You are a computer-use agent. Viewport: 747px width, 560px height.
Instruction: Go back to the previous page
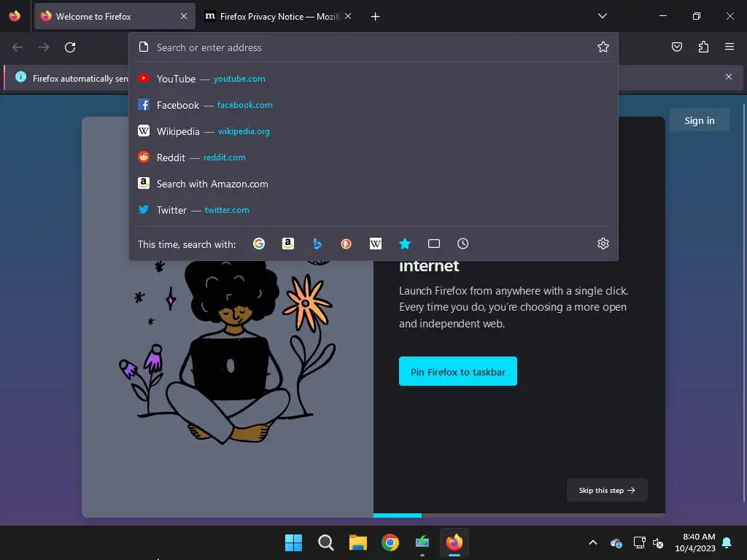point(18,47)
